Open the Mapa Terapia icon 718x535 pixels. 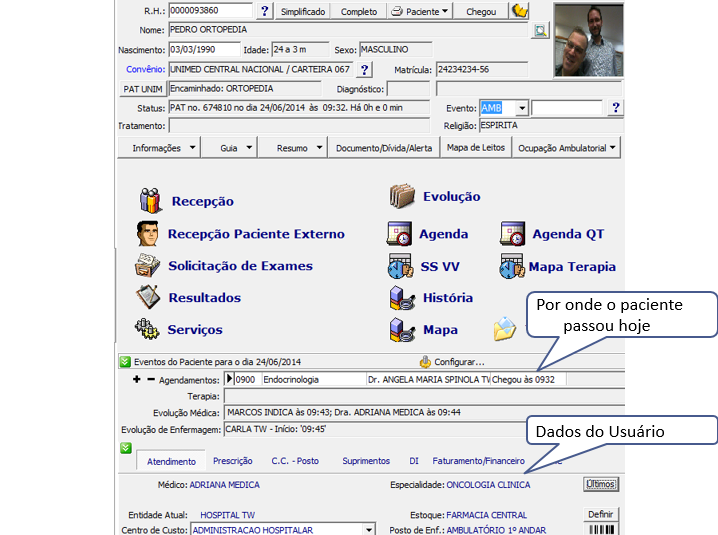[512, 266]
